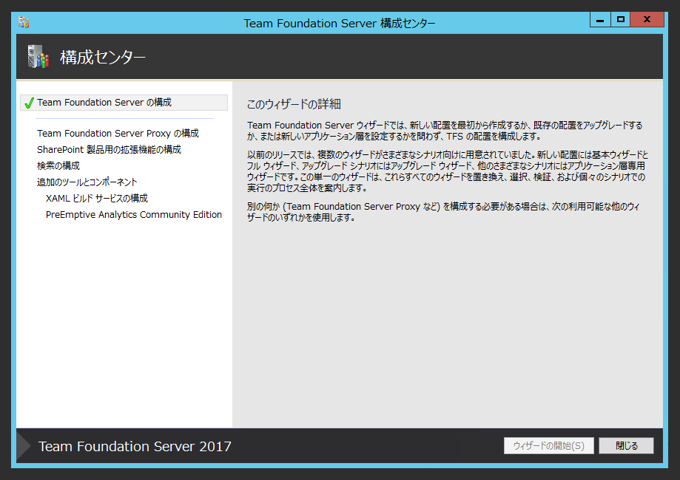
Task: Click the paragraph starting 以前のリリースでは
Action: 447,171
